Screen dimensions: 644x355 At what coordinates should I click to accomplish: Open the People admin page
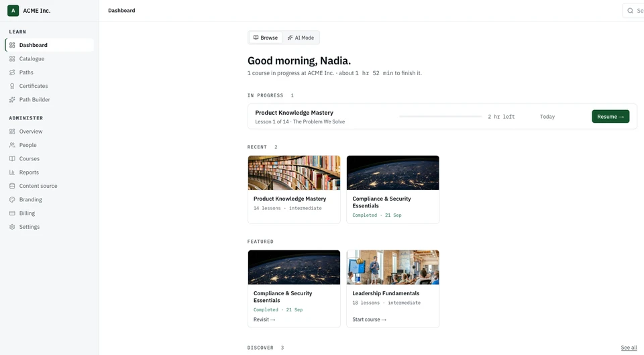tap(49, 145)
